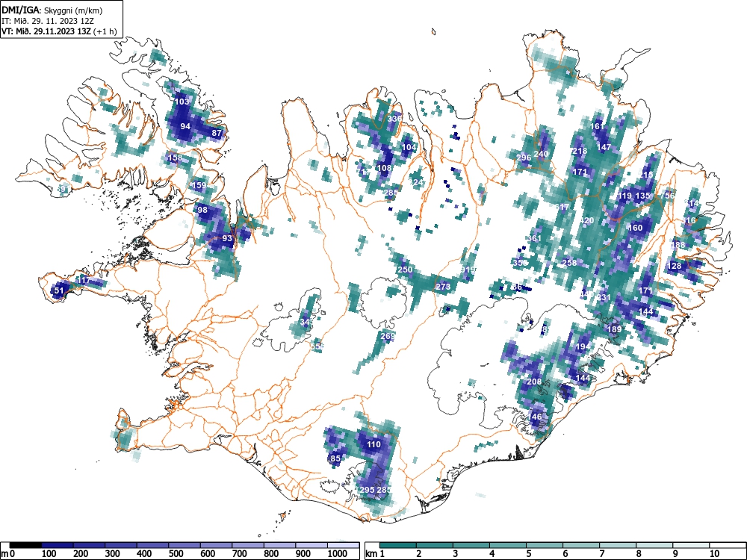Click the visibility value 250 on the map
747x560 pixels.
coord(405,270)
